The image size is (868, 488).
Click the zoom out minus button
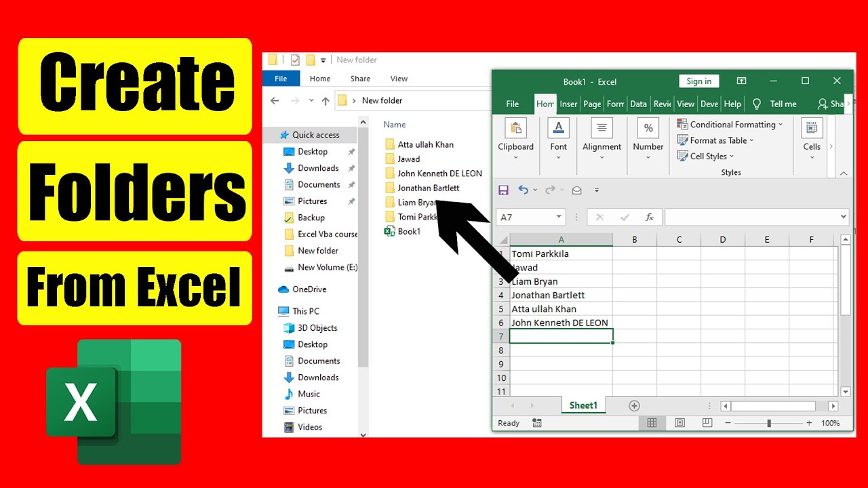[728, 423]
